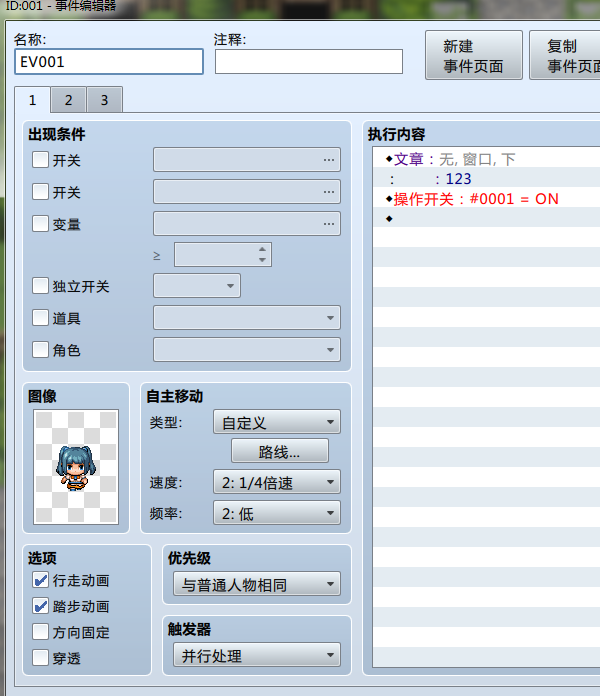
Task: Enable the 角色 condition checkbox
Action: (x=40, y=350)
